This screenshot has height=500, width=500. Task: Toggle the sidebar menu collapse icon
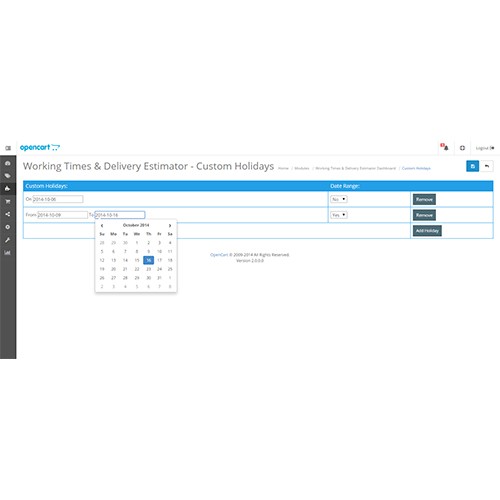click(8, 148)
